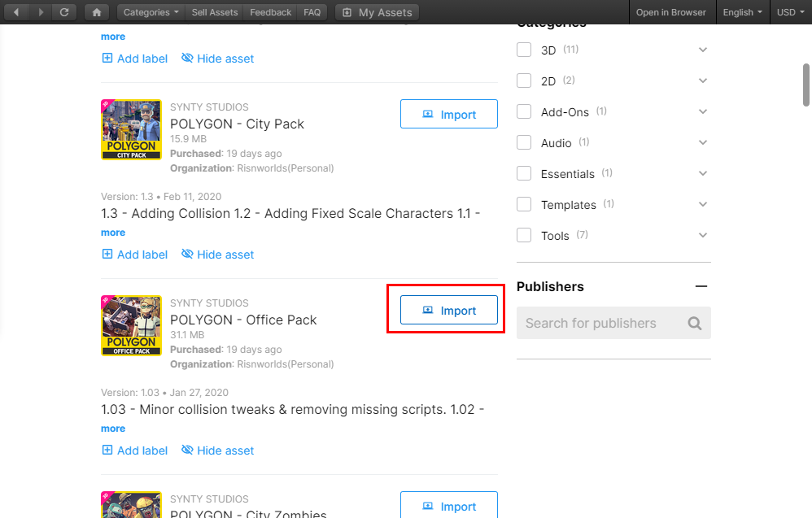
Task: Open the FAQ menu item
Action: point(312,12)
